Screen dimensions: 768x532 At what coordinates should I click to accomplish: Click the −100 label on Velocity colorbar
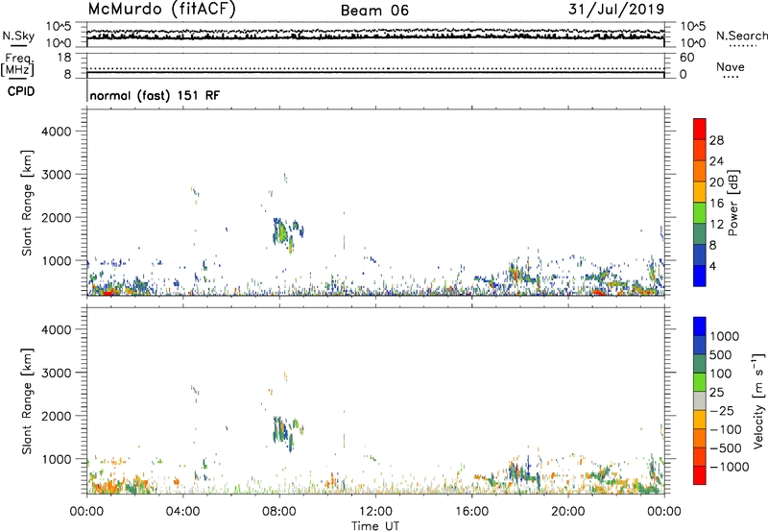(x=726, y=429)
